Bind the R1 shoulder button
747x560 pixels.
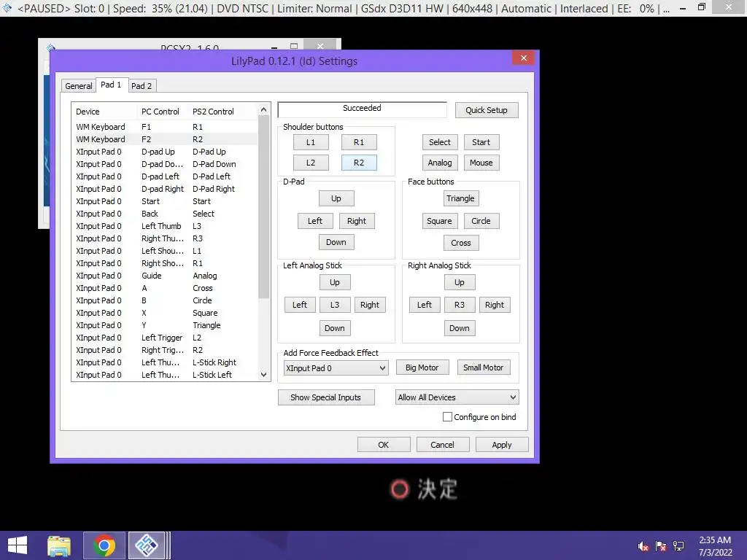(x=359, y=142)
